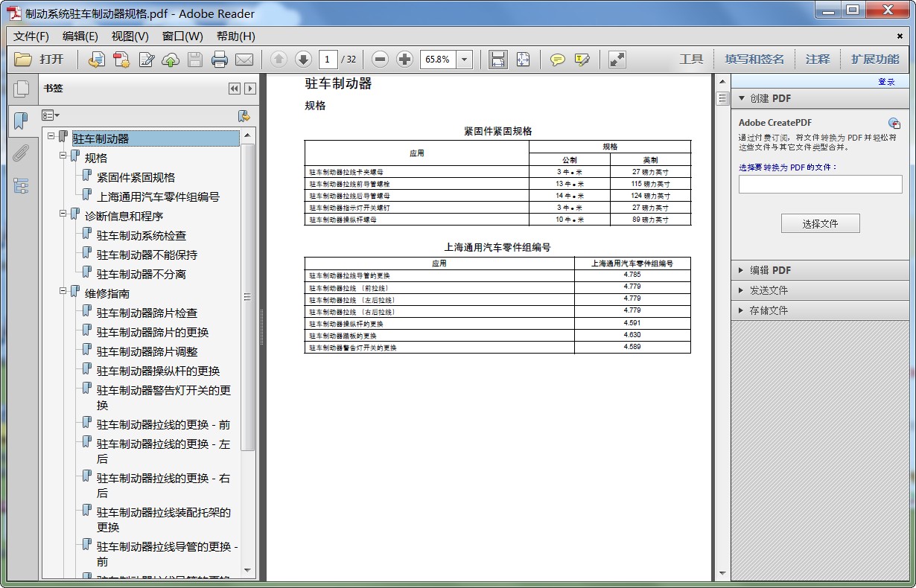Click the save file floppy icon
Image resolution: width=916 pixels, height=588 pixels.
point(195,60)
